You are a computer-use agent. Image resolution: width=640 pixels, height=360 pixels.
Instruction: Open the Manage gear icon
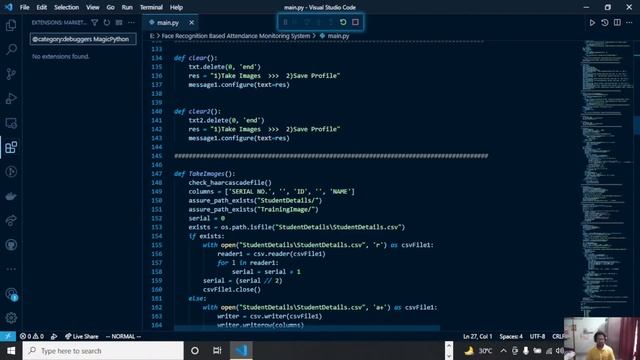point(11,318)
